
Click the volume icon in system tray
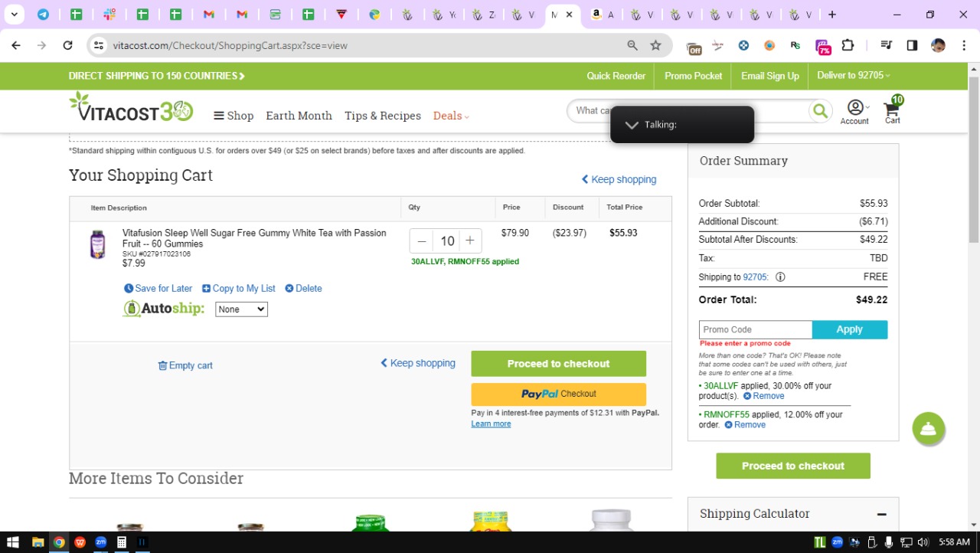[x=923, y=542]
